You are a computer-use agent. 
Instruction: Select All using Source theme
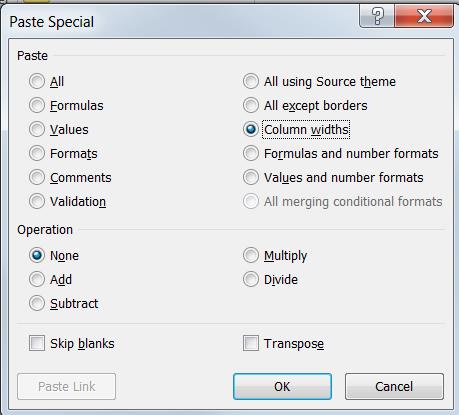coord(251,81)
